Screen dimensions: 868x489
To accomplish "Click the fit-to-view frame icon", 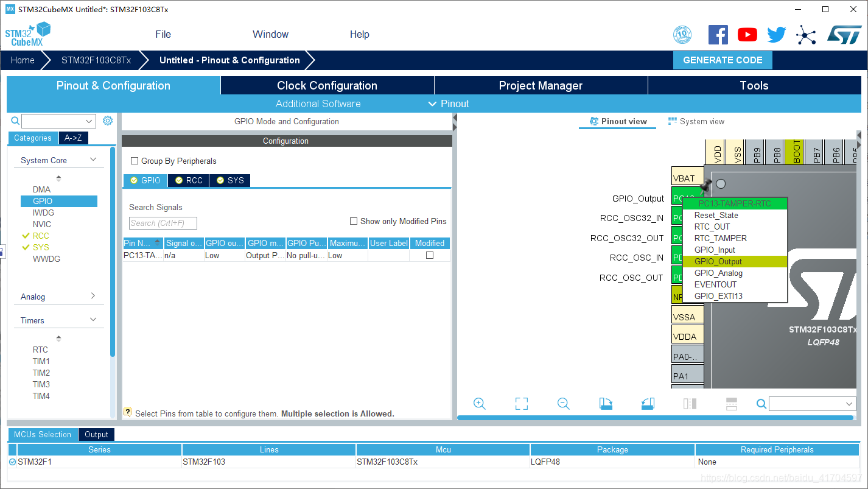I will [521, 404].
